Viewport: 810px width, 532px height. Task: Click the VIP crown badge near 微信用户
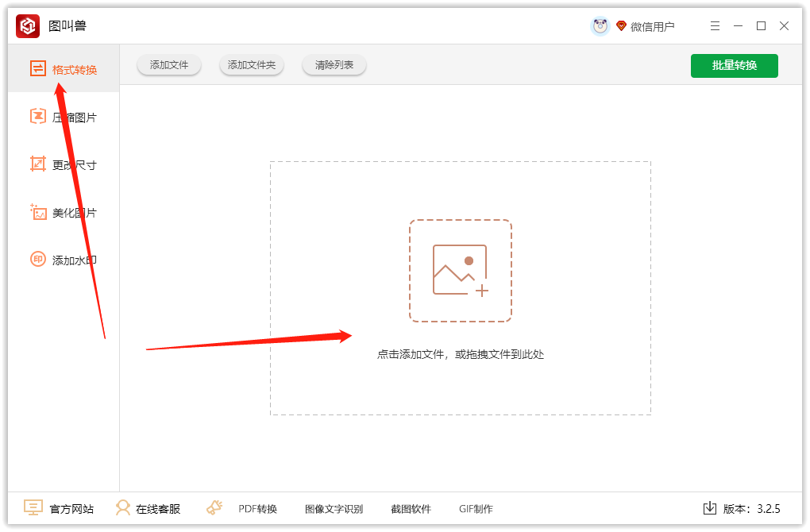[622, 25]
